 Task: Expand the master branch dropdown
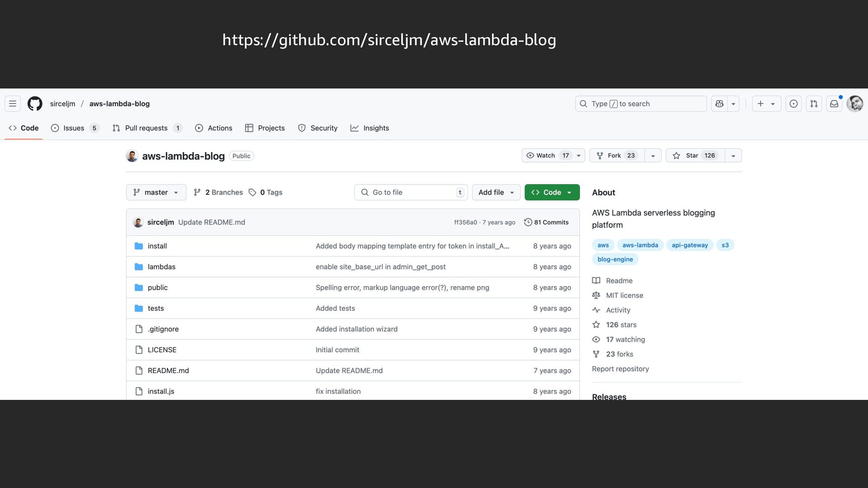156,192
